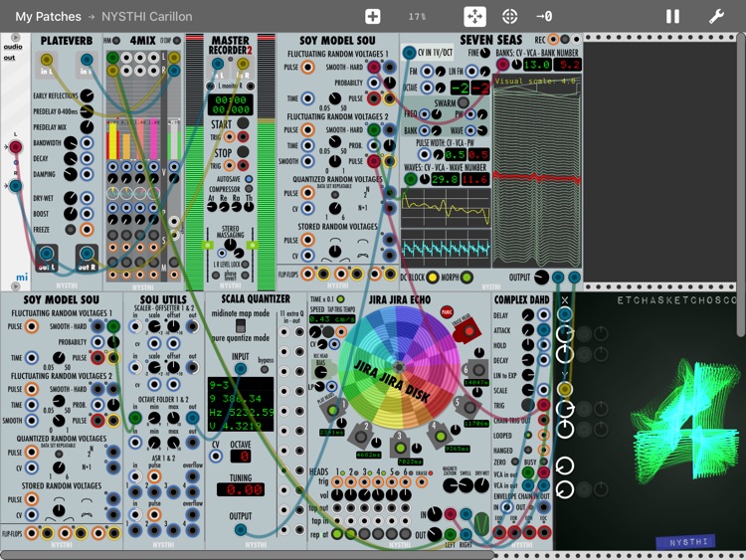
Task: Close the Etchasketchoscope panel with the X
Action: pos(565,300)
